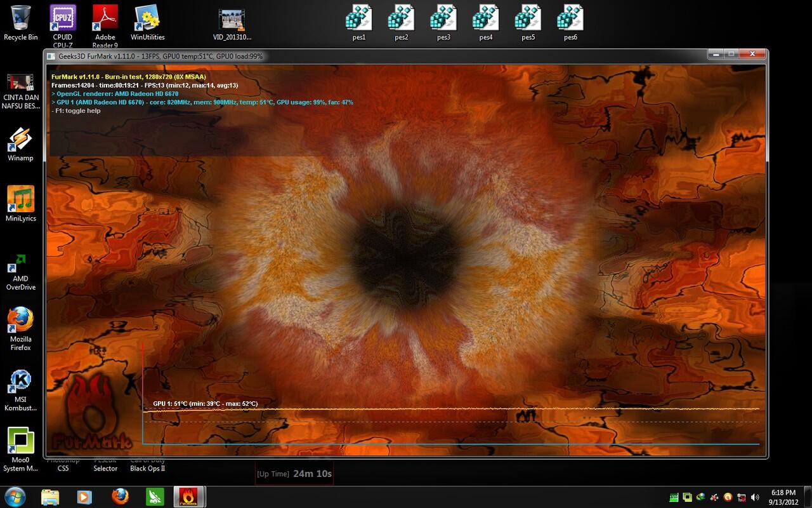Launch the Winamp desktop shortcut
The width and height of the screenshot is (812, 508).
coord(20,144)
